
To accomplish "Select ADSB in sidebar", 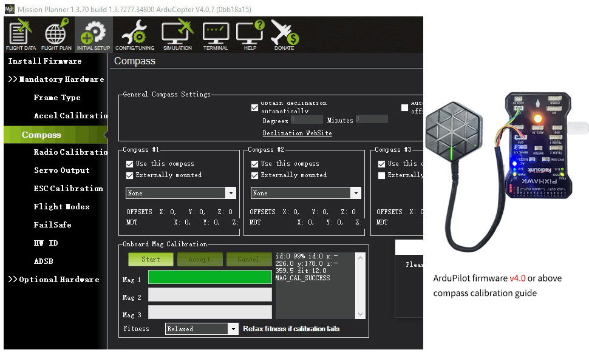I will coord(44,261).
